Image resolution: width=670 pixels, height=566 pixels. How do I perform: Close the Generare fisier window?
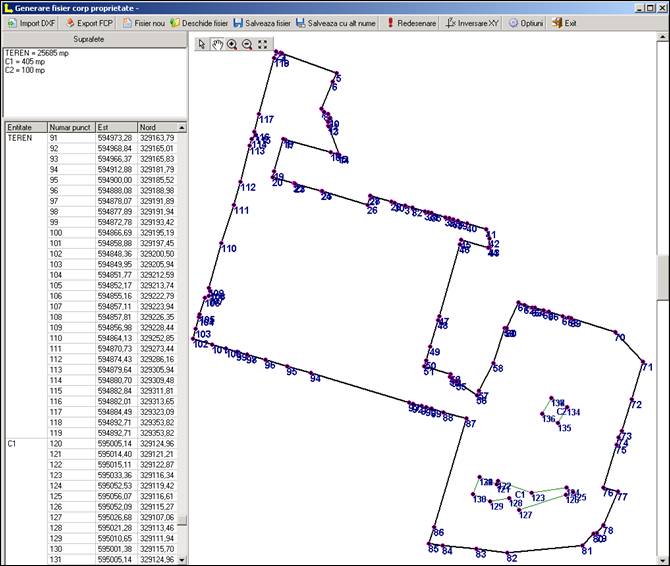(x=661, y=8)
